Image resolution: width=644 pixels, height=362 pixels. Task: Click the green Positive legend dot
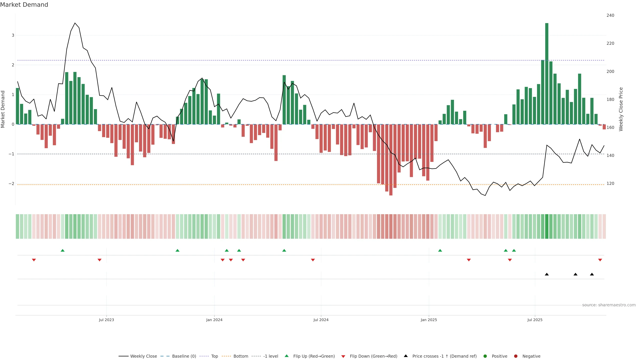[x=485, y=356]
